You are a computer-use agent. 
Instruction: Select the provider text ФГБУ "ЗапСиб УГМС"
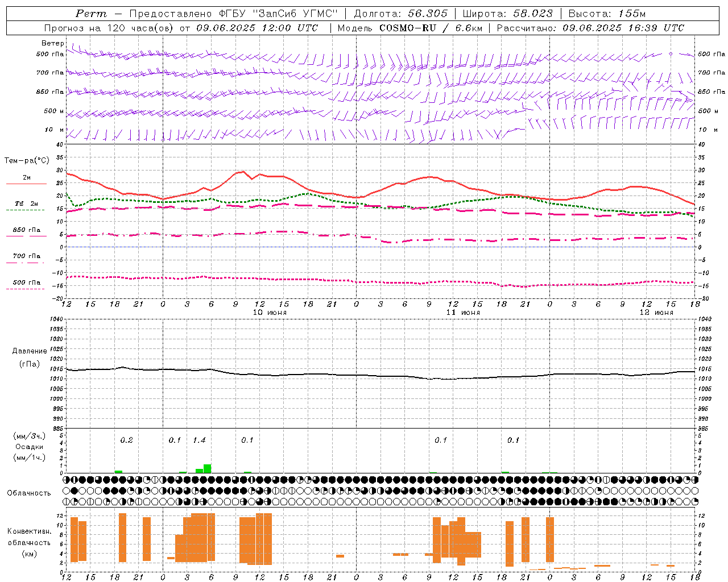[x=279, y=14]
